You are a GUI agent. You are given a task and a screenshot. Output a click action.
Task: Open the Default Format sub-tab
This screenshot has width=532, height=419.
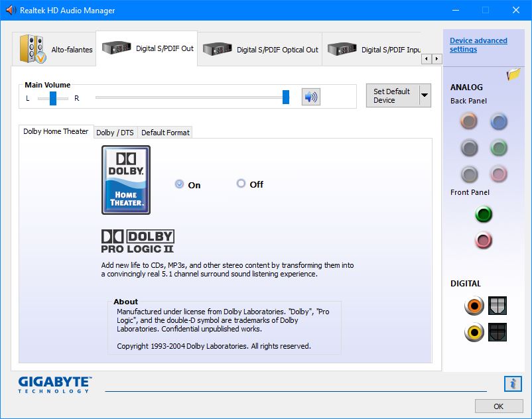165,133
